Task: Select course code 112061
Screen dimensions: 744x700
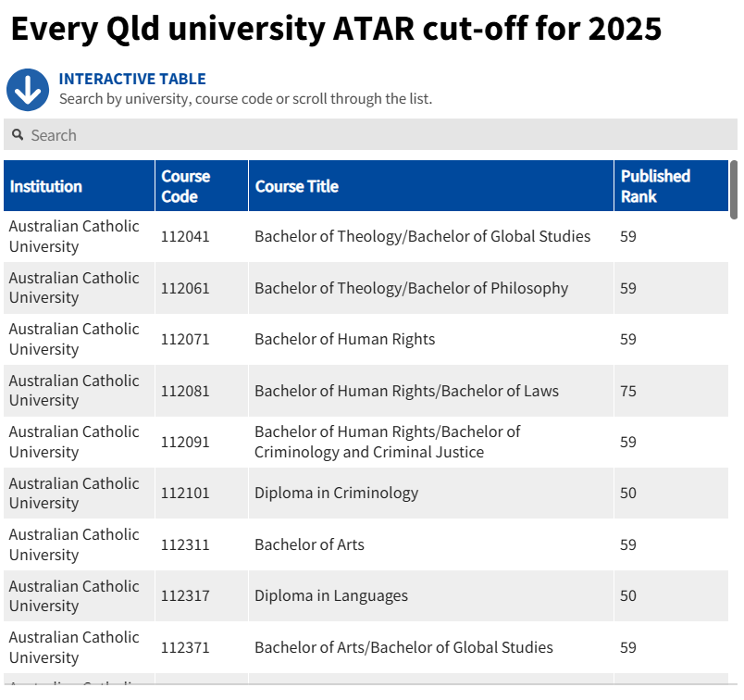Action: pos(185,288)
